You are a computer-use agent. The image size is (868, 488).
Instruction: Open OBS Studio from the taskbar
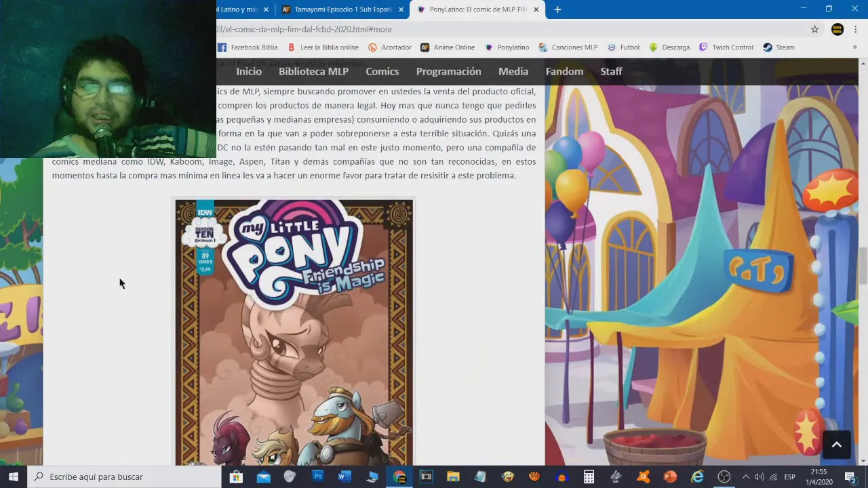click(724, 476)
